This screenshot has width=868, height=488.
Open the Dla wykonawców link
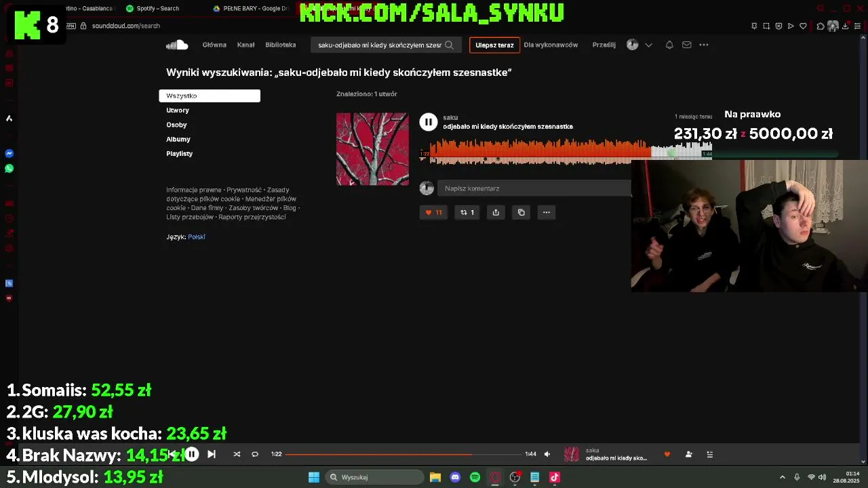pyautogui.click(x=551, y=45)
